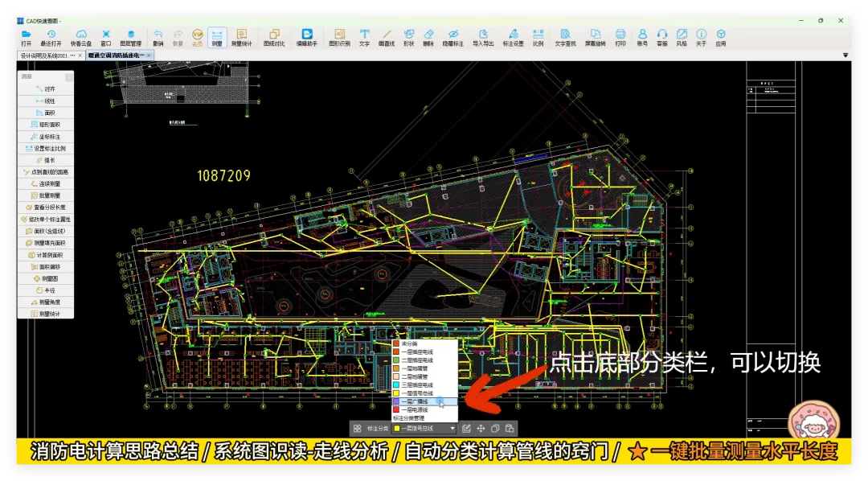The image size is (868, 481).
Task: Open 测量统计 measurement statistics
Action: [x=241, y=38]
